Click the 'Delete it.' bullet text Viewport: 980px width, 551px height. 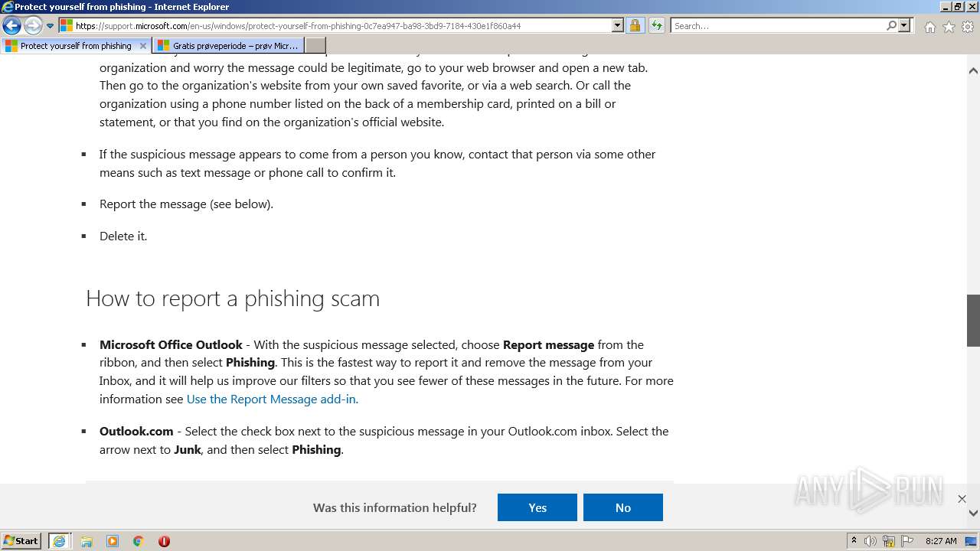pos(123,236)
